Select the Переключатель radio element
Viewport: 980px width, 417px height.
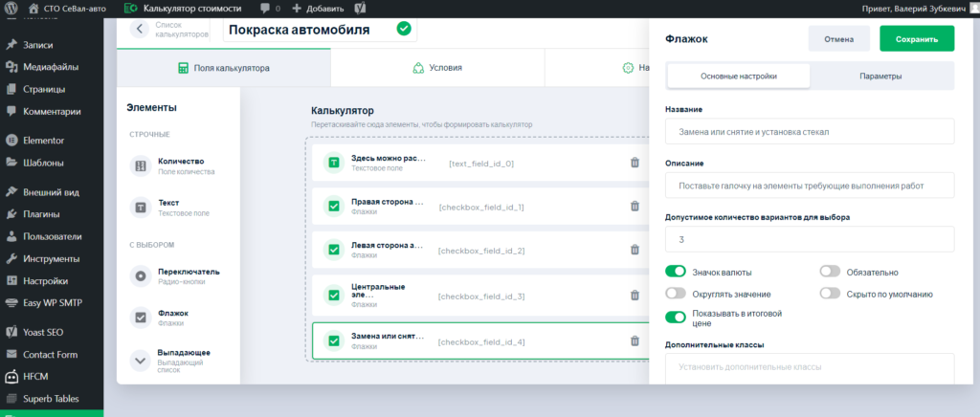coord(177,275)
